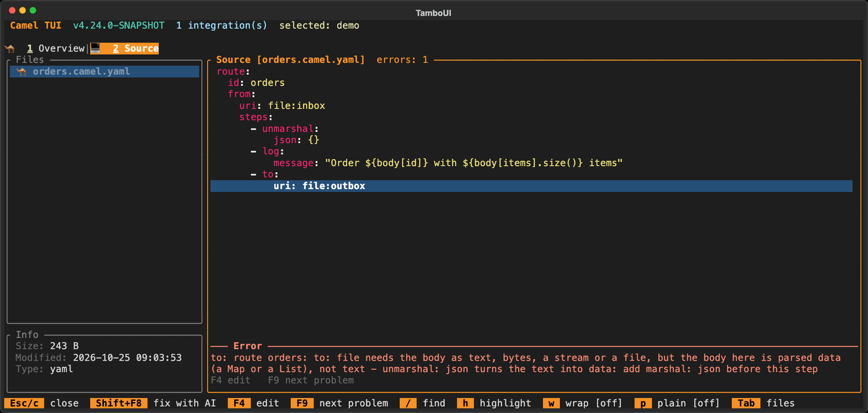Viewport: 868px width, 413px height.
Task: Click the 'json: {}' source line
Action: 296,140
